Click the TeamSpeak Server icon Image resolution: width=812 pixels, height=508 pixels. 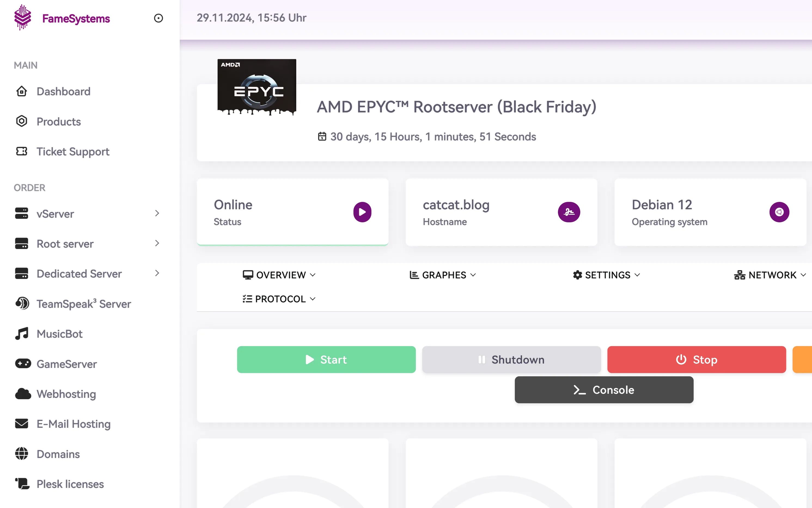[22, 303]
